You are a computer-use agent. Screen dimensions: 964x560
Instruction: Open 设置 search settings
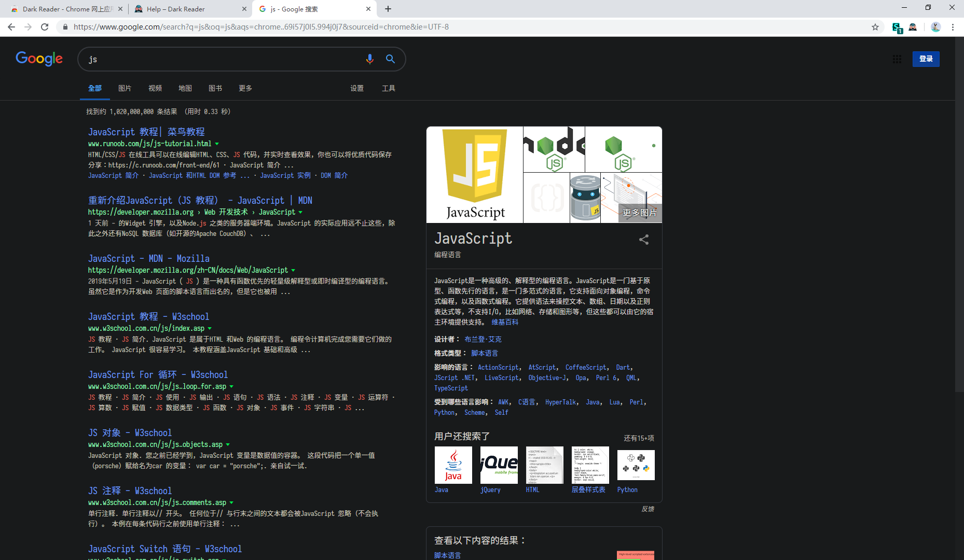[x=356, y=88]
